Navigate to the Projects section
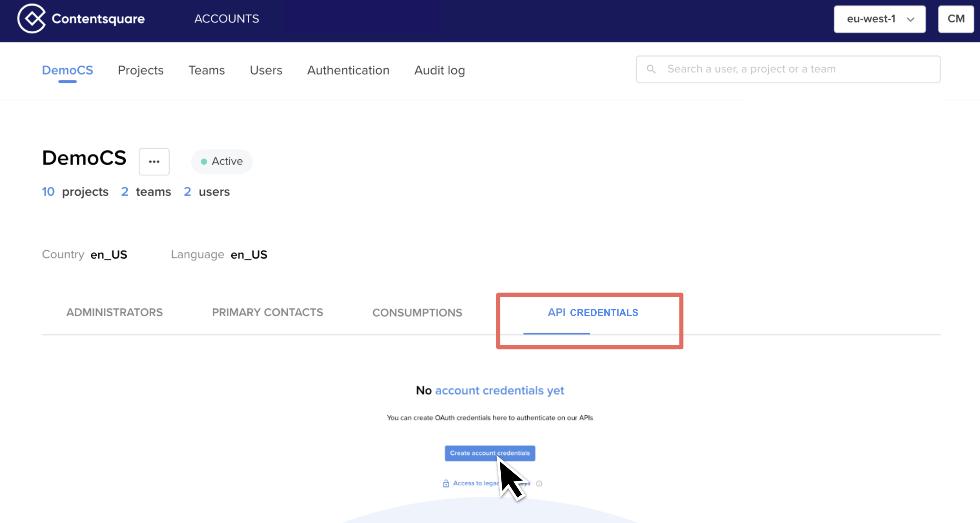 click(141, 70)
